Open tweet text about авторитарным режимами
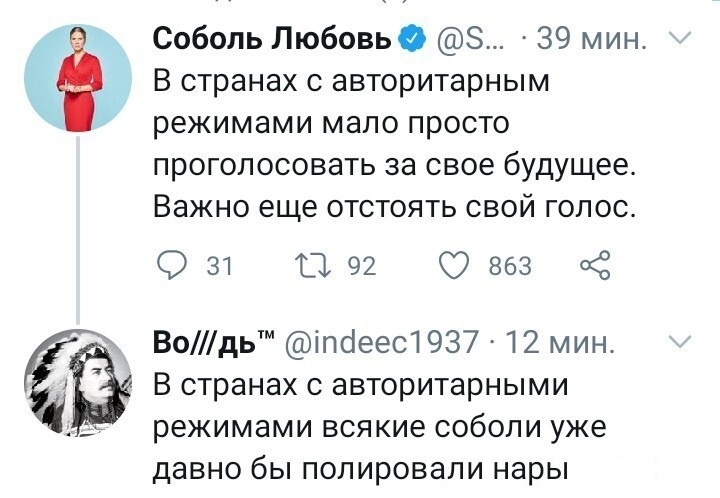The width and height of the screenshot is (720, 498). (395, 144)
